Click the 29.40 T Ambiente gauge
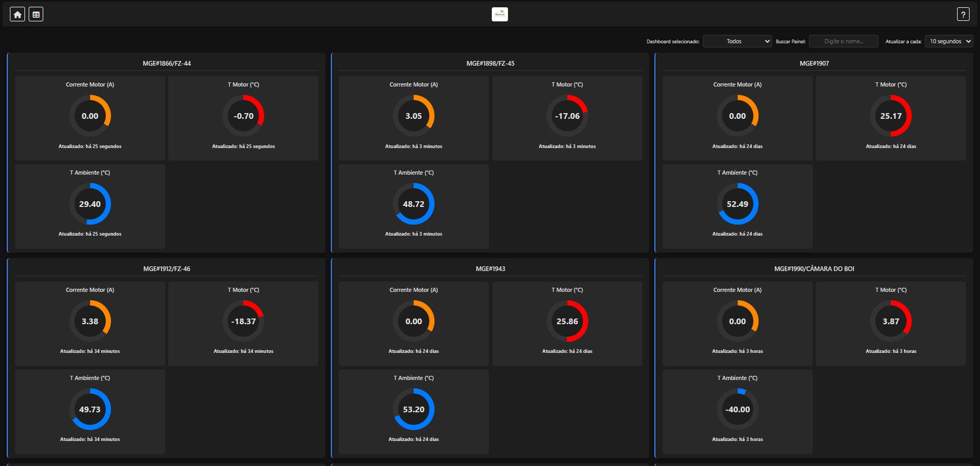Screen dimensions: 980x466 click(x=90, y=204)
